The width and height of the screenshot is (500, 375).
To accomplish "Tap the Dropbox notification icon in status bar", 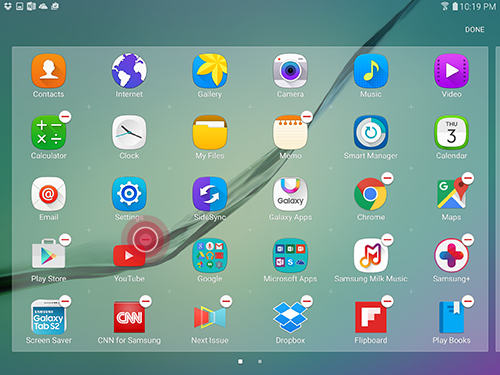I will [x=8, y=6].
